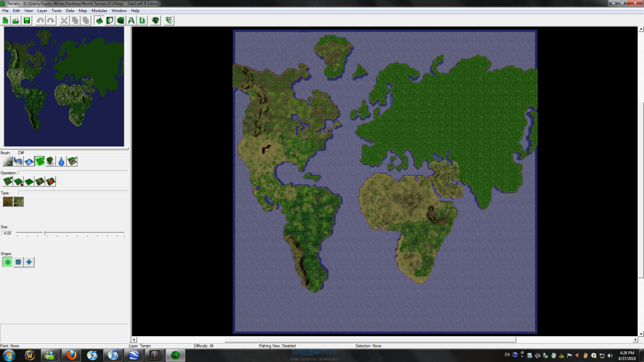Click the vertical scrollbar down arrow
Viewport: 644px width, 362px height.
click(x=641, y=334)
